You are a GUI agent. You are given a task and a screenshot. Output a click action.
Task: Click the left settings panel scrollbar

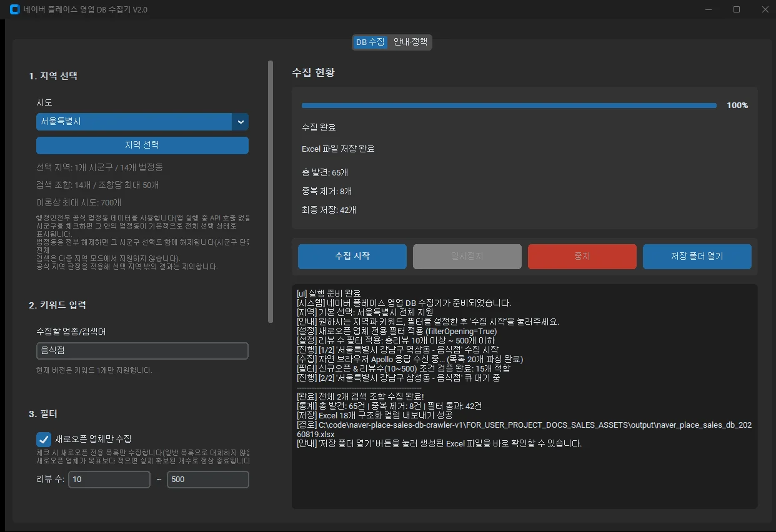(x=271, y=191)
